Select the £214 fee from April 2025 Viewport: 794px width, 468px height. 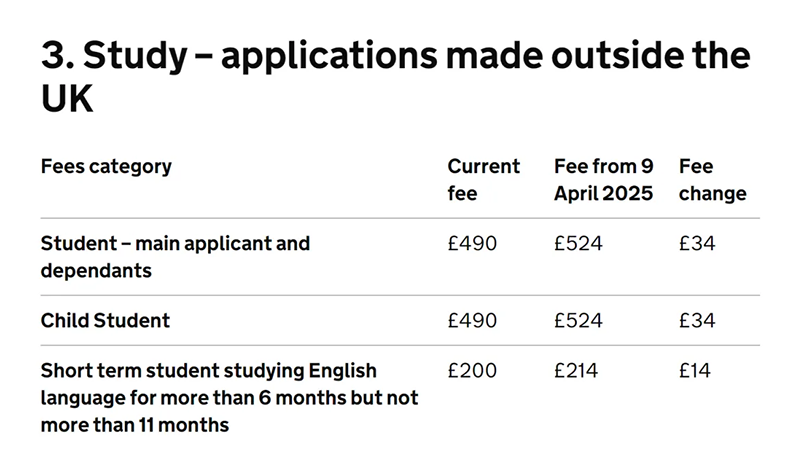tap(576, 371)
